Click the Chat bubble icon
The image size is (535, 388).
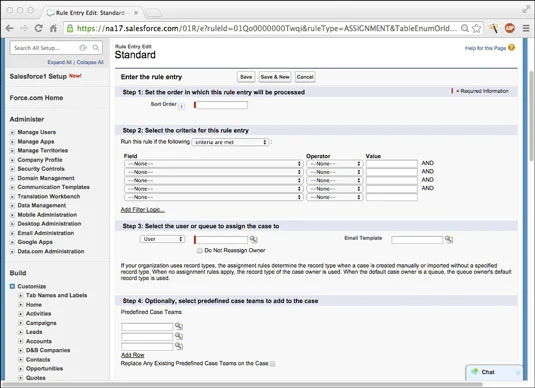[x=475, y=372]
